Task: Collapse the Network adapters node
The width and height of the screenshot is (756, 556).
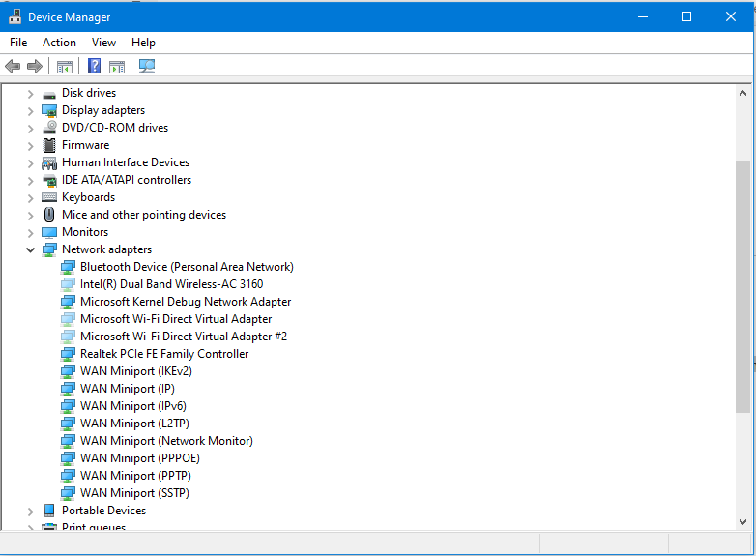Action: pyautogui.click(x=30, y=249)
